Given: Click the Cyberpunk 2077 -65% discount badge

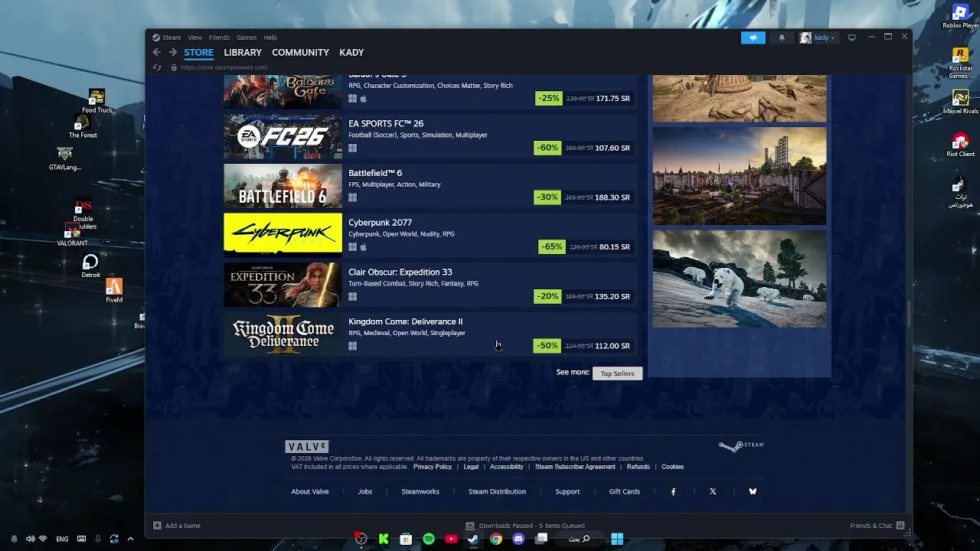Looking at the screenshot, I should (552, 246).
